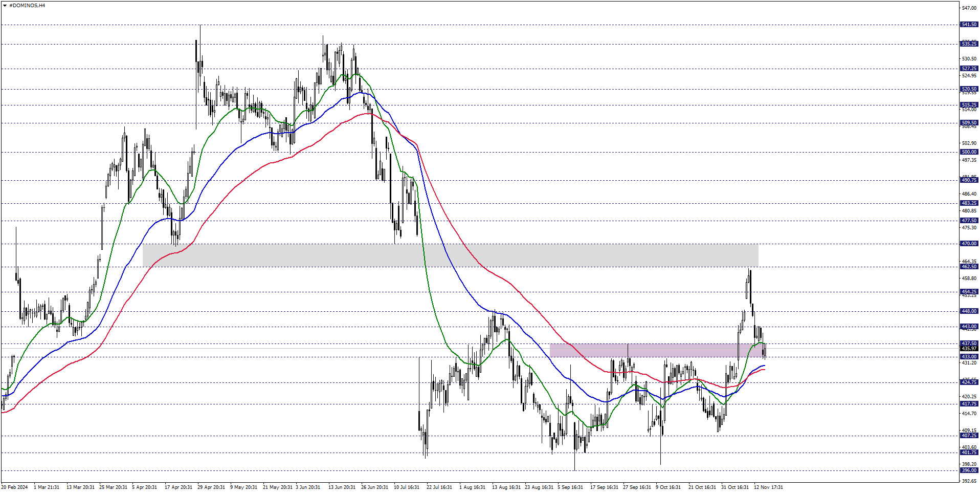Click the 433.00 level price label

pos(969,357)
